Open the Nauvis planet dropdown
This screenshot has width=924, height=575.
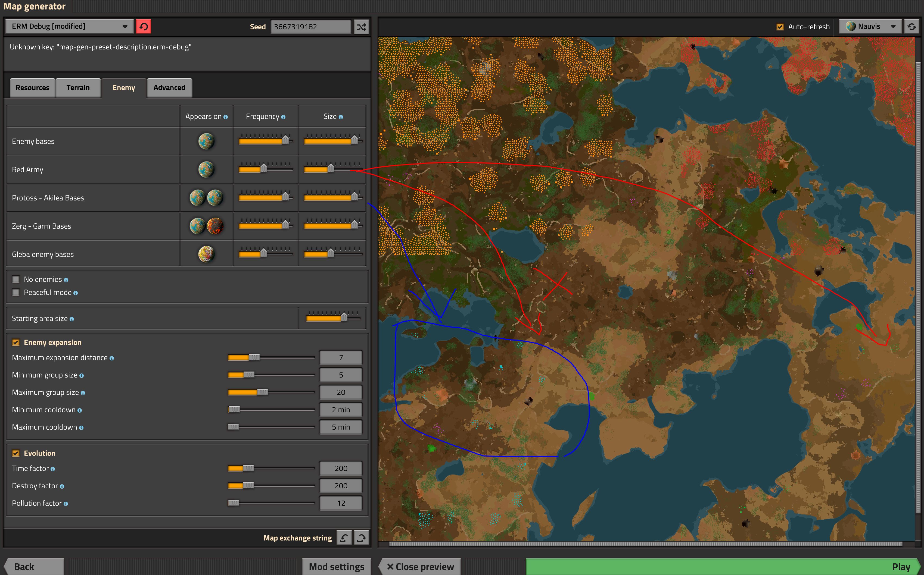870,26
